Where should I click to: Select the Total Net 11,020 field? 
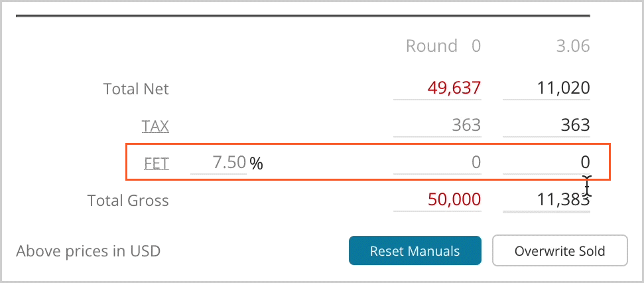point(547,88)
